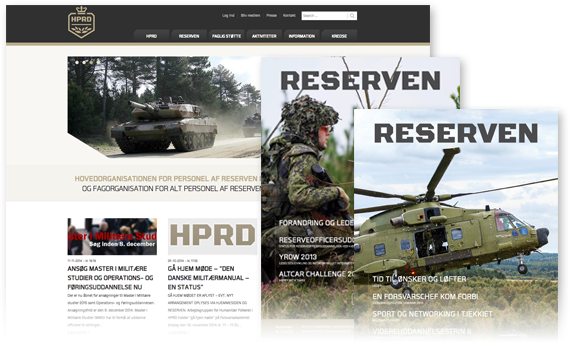Open the KREDSE navigation tab

coord(339,36)
